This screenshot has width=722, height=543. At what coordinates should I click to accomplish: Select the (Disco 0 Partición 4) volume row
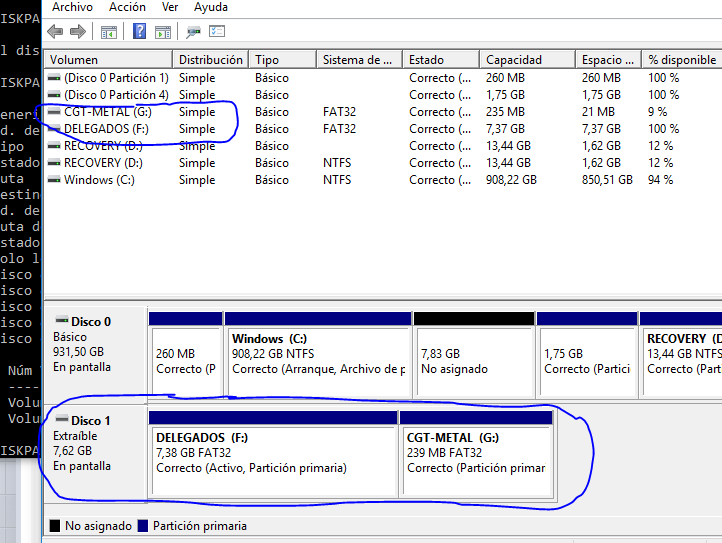pyautogui.click(x=383, y=95)
